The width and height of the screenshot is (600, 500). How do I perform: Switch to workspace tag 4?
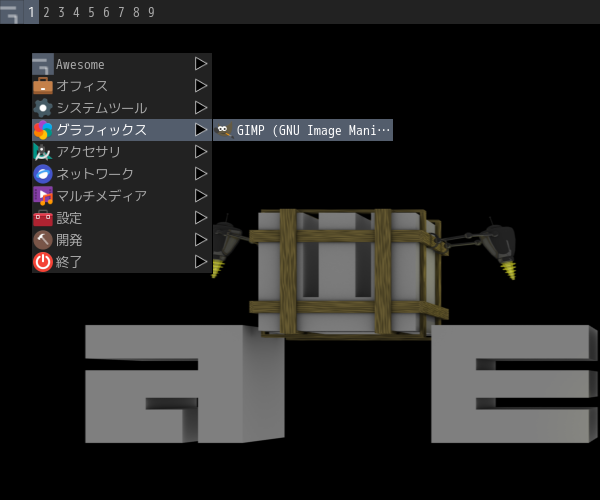tap(76, 12)
